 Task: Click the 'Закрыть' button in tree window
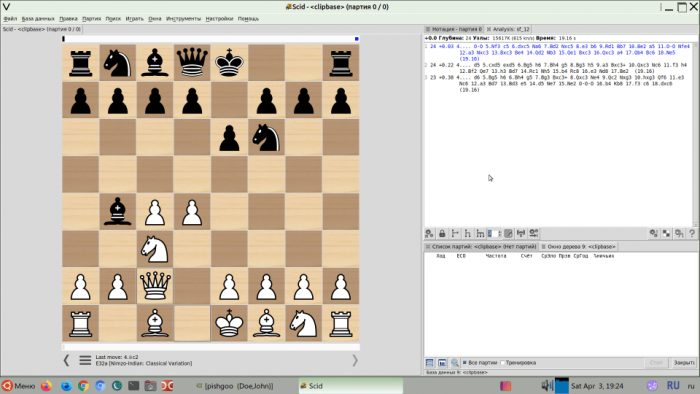pyautogui.click(x=684, y=363)
